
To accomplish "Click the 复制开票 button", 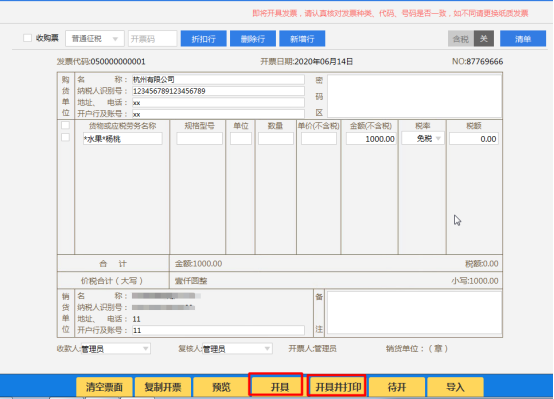I will click(x=163, y=387).
